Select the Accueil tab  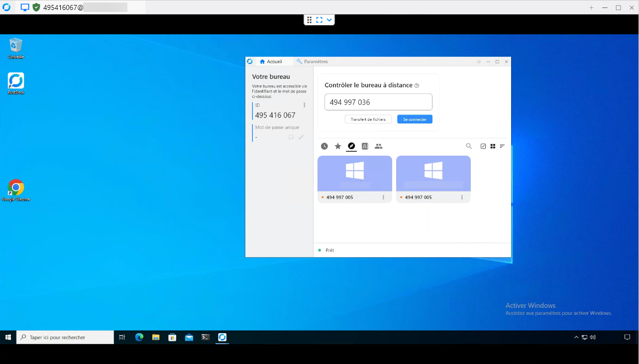(x=271, y=62)
